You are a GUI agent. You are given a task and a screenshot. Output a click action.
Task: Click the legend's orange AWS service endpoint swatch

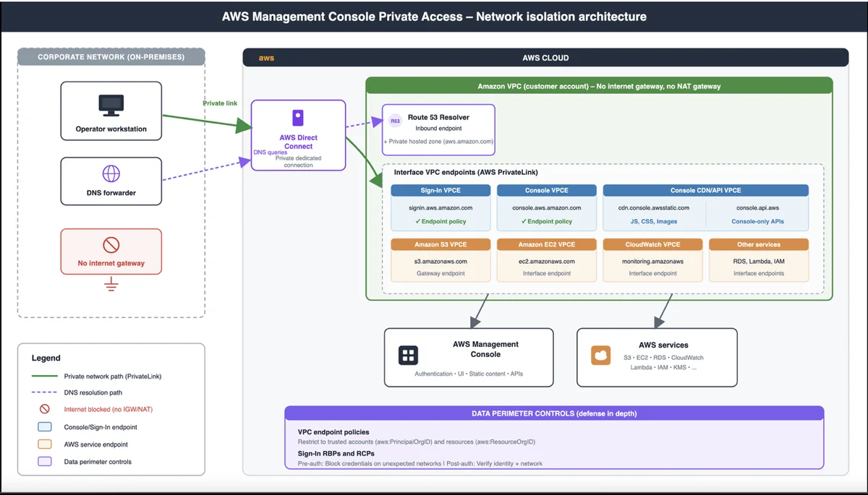(x=44, y=444)
